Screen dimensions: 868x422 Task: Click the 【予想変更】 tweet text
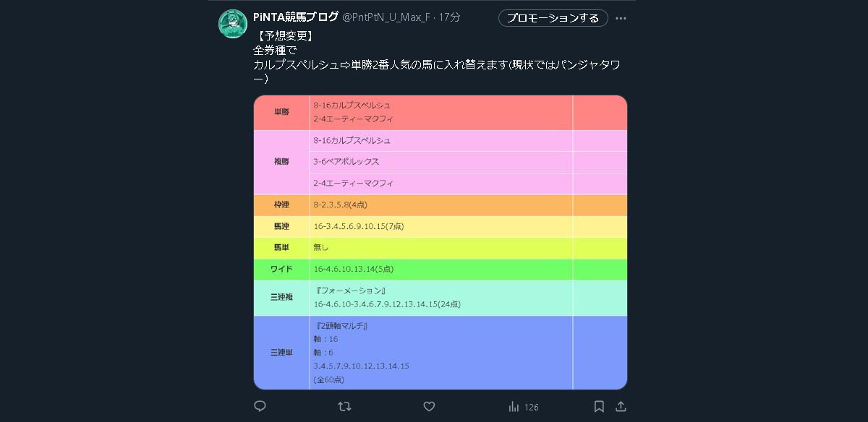point(285,35)
